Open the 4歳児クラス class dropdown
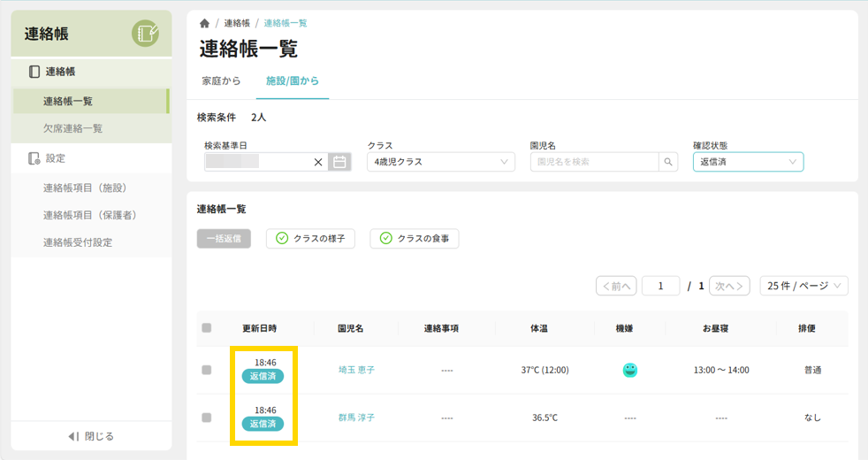The height and width of the screenshot is (460, 868). click(440, 162)
